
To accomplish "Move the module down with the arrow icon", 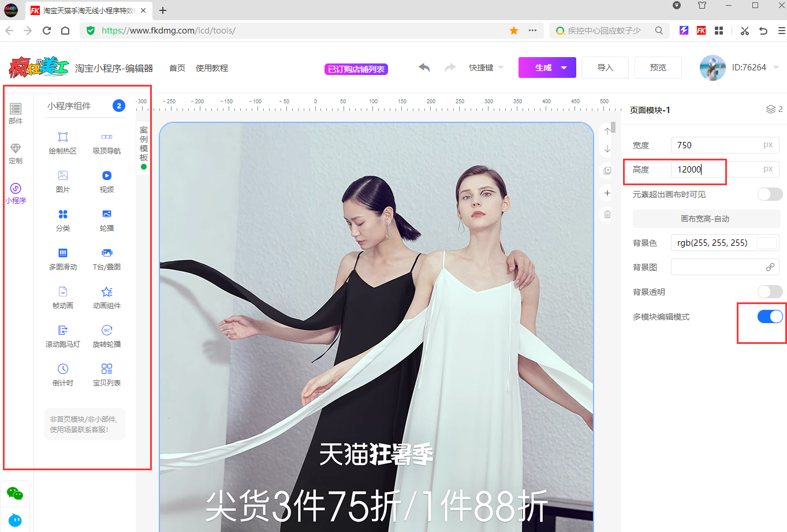I will pyautogui.click(x=607, y=149).
